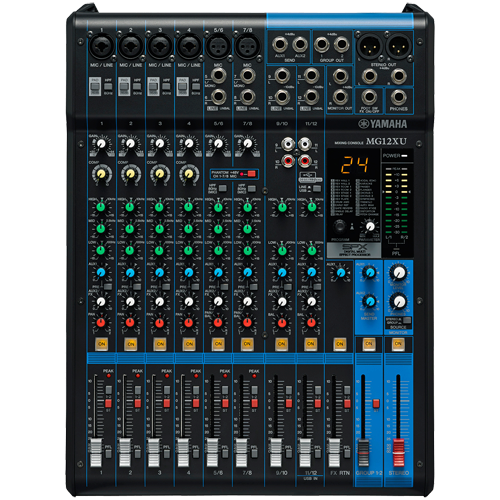Toggle the ON button for channel 1
This screenshot has height=500, width=500.
[x=101, y=344]
